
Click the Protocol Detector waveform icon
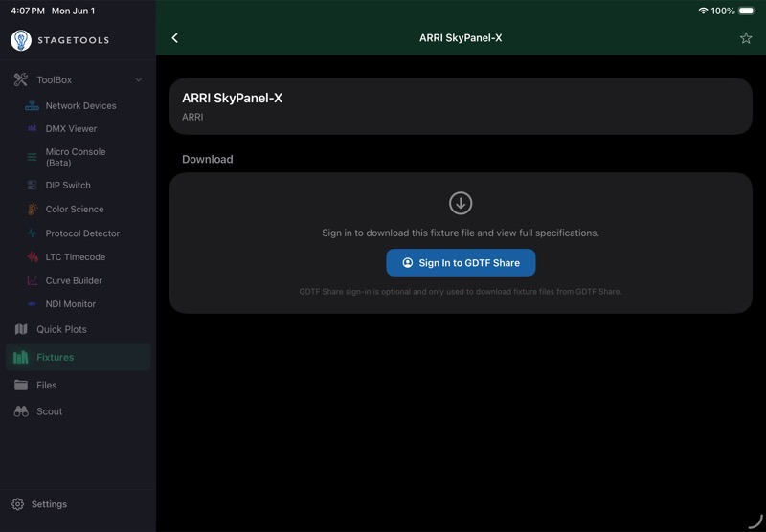click(32, 233)
